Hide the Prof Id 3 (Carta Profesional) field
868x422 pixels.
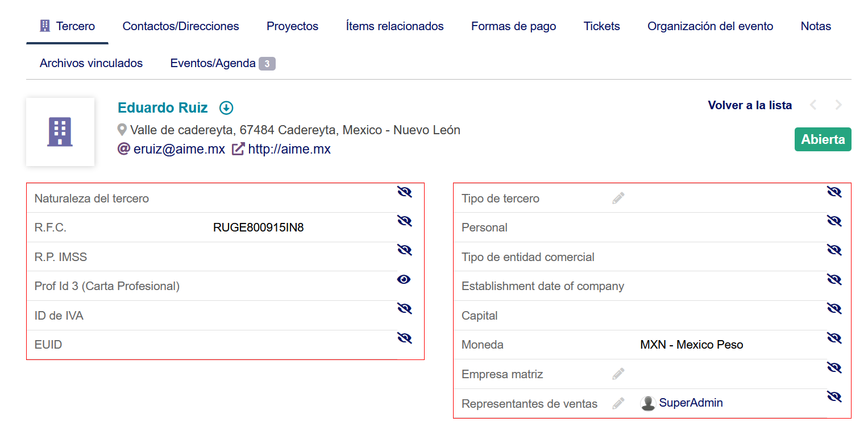tap(404, 279)
